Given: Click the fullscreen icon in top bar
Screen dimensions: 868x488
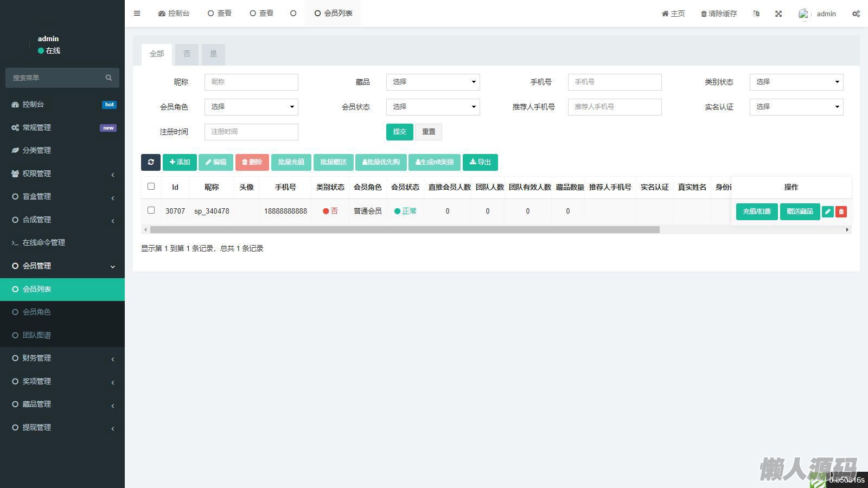Looking at the screenshot, I should point(778,14).
